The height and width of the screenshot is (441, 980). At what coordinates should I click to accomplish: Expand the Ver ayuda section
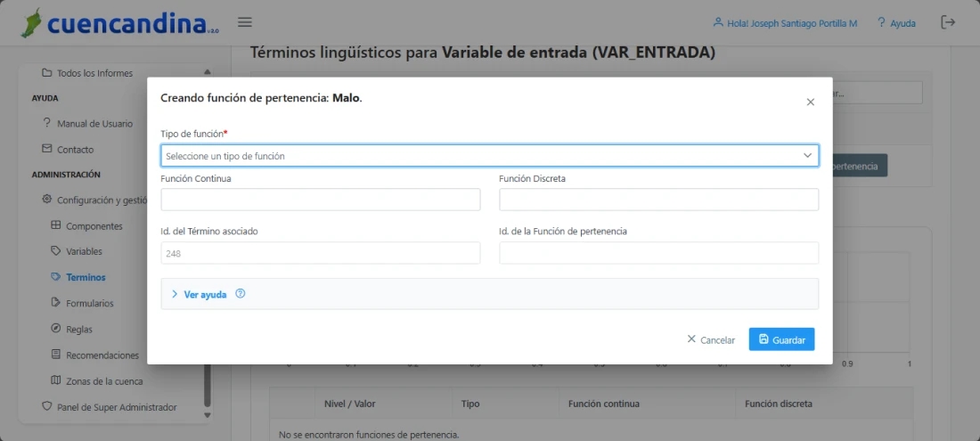click(x=205, y=294)
